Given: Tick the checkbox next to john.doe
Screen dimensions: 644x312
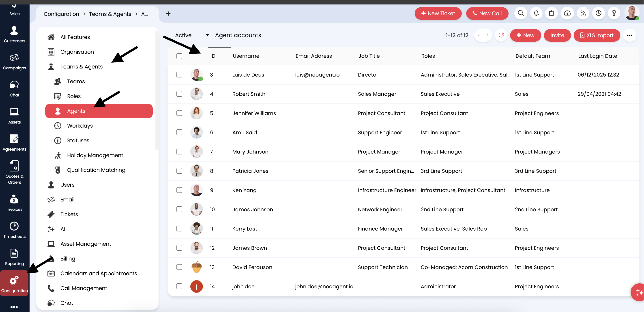Looking at the screenshot, I should tap(179, 286).
